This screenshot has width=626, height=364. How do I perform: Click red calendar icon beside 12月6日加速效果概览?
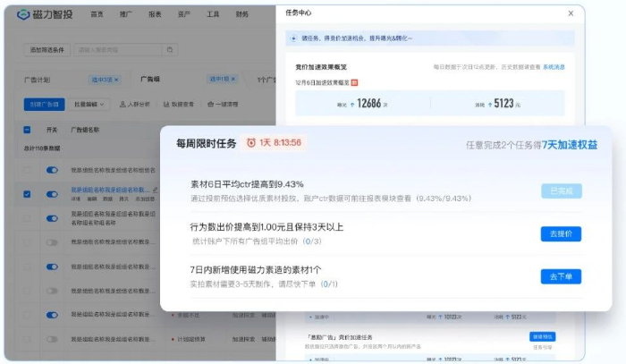click(354, 82)
